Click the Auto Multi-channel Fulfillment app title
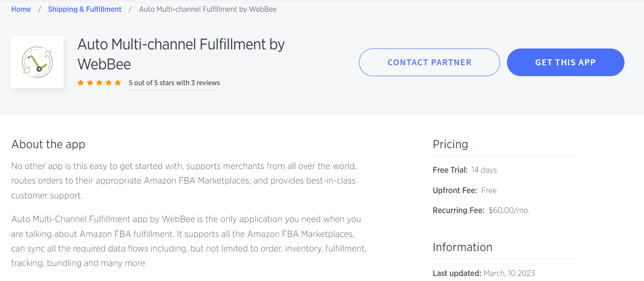The width and height of the screenshot is (644, 281). point(181,54)
